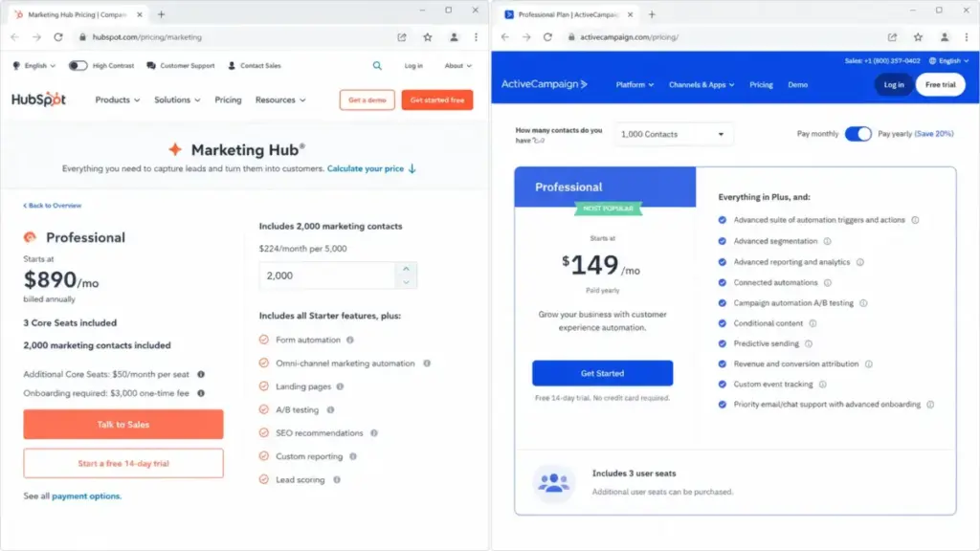Select Professional Plan ActiveCampaign browser tab
This screenshot has width=980, height=551.
pyautogui.click(x=568, y=14)
